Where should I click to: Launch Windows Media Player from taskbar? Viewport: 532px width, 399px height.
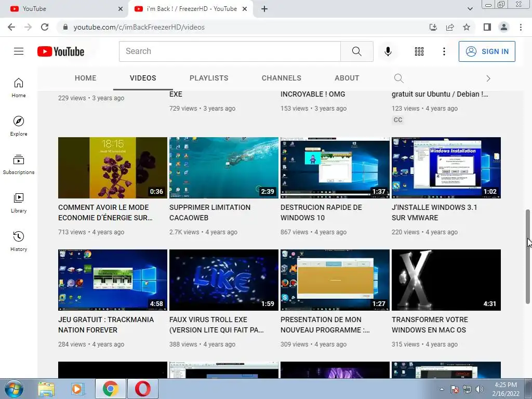[x=77, y=389]
